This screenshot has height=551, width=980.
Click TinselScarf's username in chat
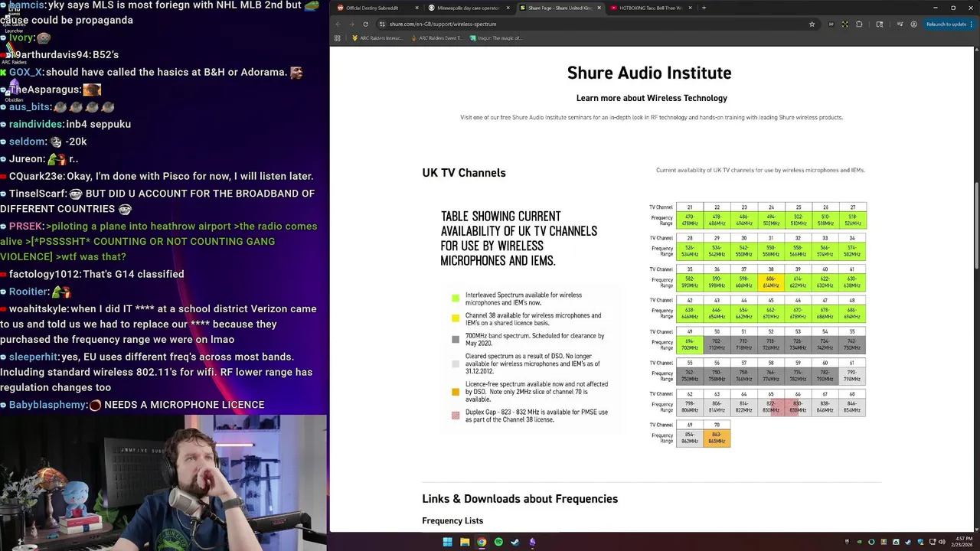coord(36,194)
